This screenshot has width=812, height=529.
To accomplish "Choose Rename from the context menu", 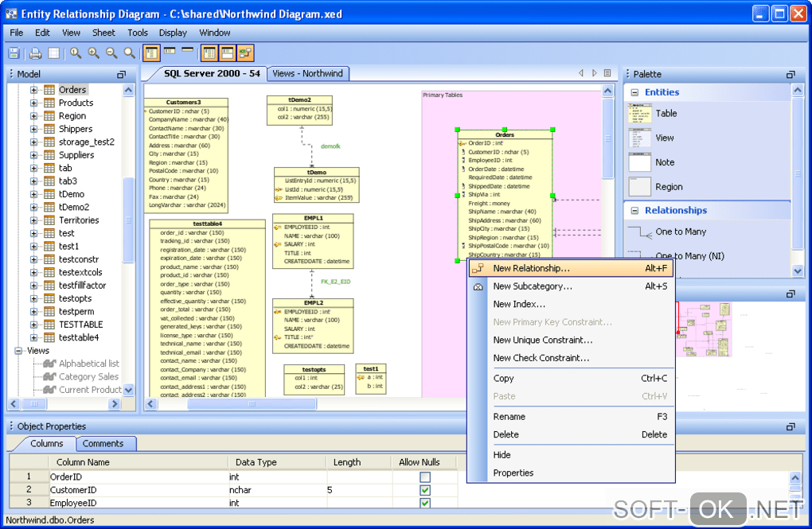I will click(571, 417).
